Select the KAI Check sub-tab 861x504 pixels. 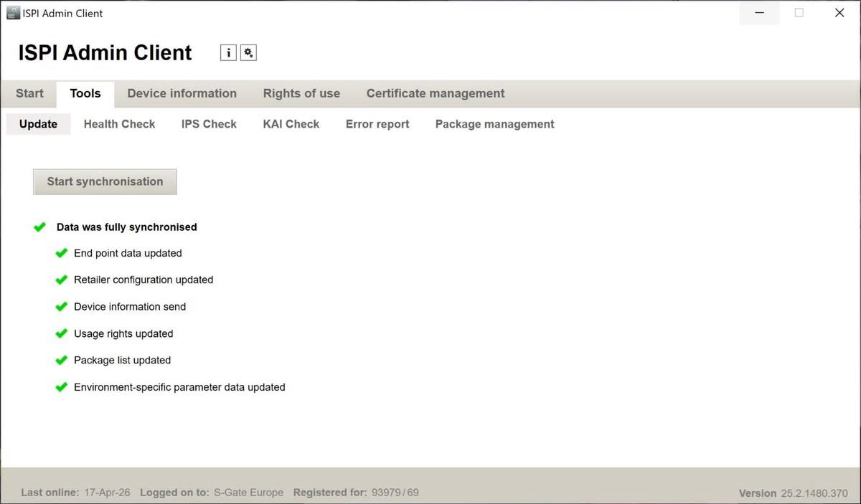(291, 124)
